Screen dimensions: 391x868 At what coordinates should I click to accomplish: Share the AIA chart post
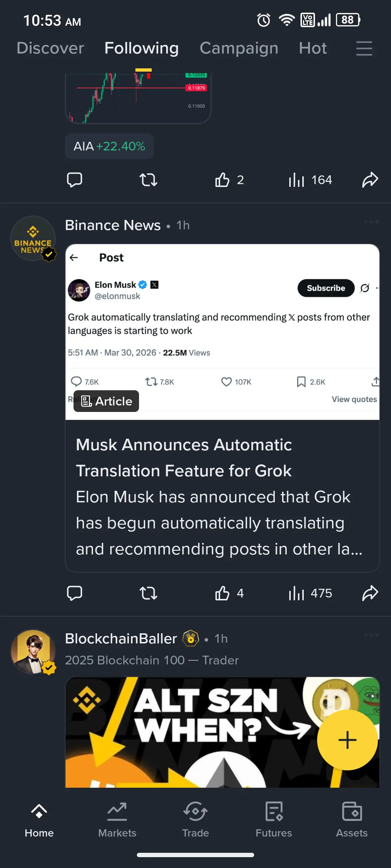pyautogui.click(x=370, y=180)
